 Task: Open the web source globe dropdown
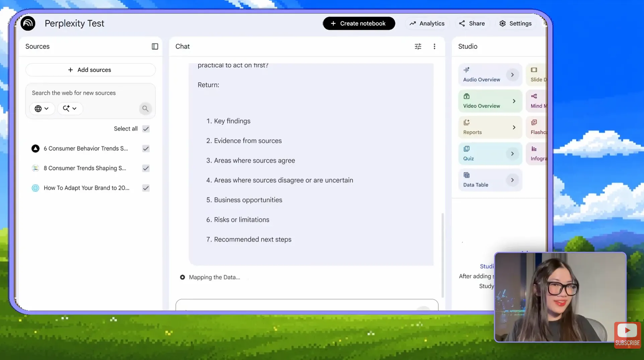point(42,108)
